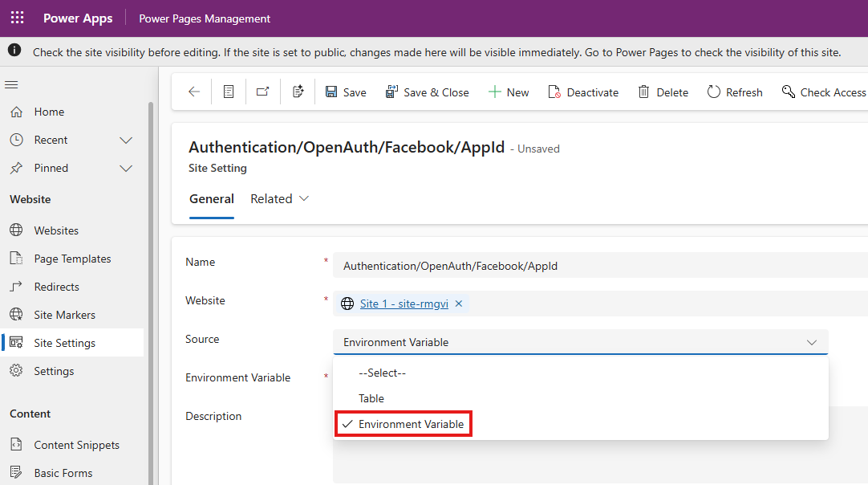868x485 pixels.
Task: Click the Home house icon in sidebar
Action: [x=17, y=112]
